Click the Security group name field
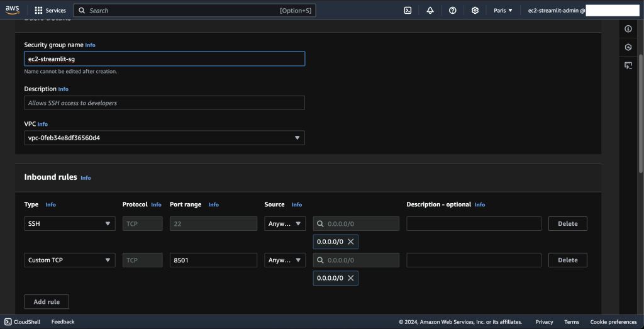Image resolution: width=644 pixels, height=329 pixels. point(164,59)
